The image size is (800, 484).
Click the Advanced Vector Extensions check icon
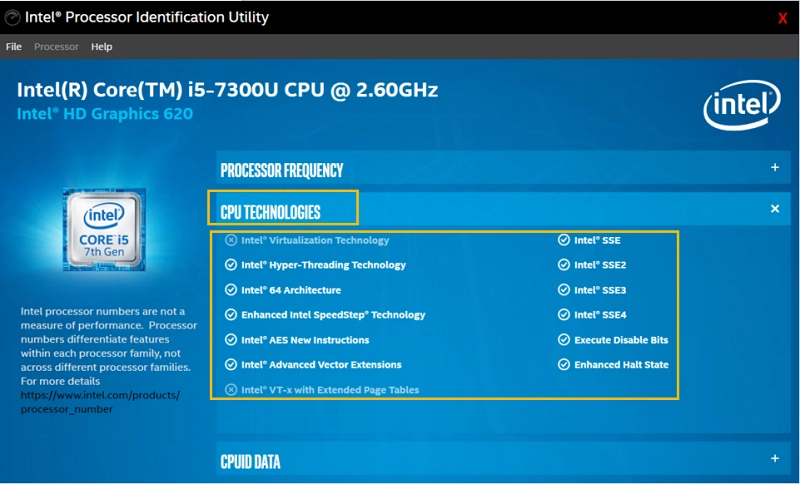pyautogui.click(x=231, y=365)
